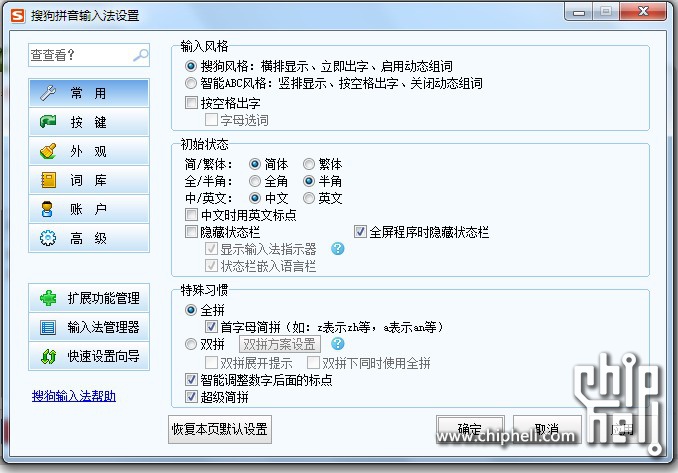Select 繁体 radio option
Viewport: 678px width, 473px height.
[309, 164]
